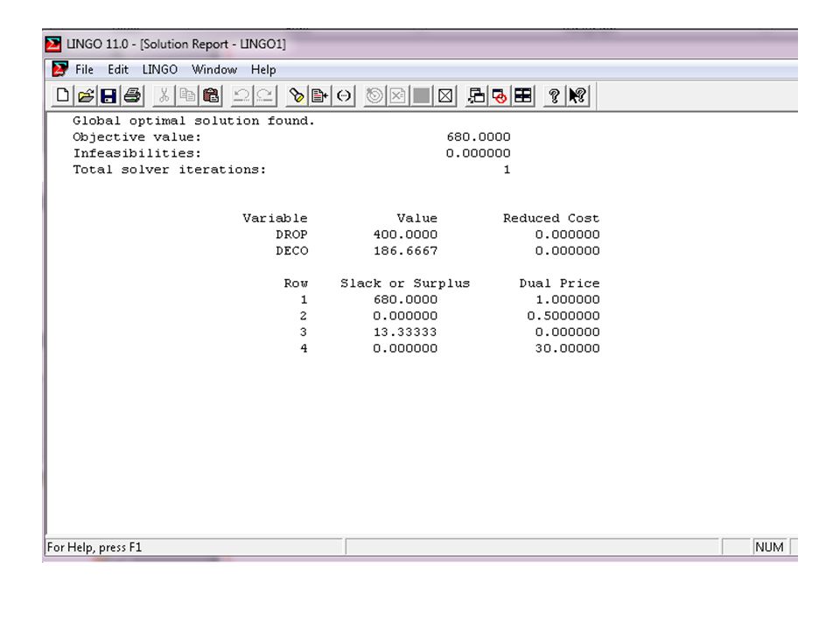The height and width of the screenshot is (630, 840).
Task: Click the 'Reduced Cost' column header
Action: coord(551,219)
